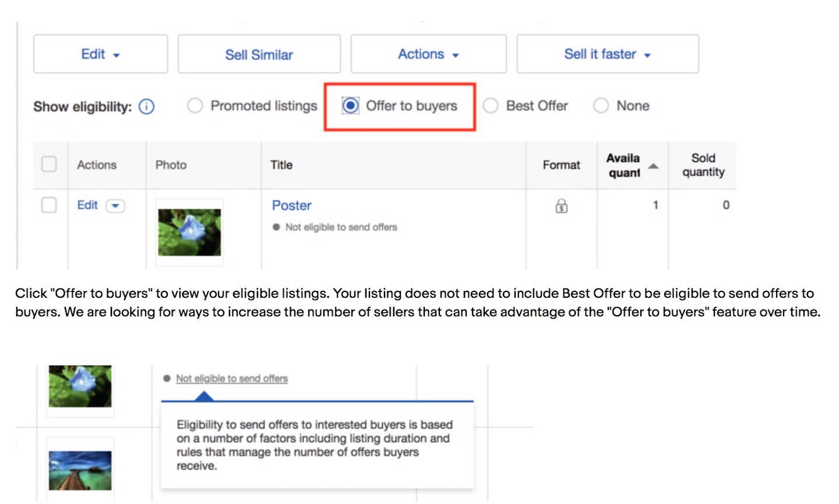Click the Poster flower photo thumbnail
The height and width of the screenshot is (504, 839).
189,232
